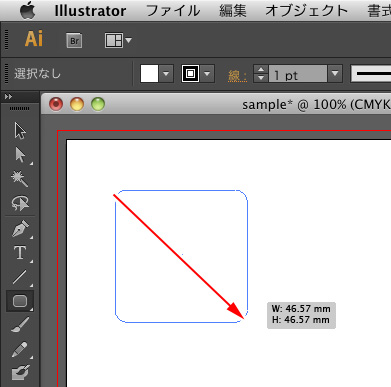Viewport: 391px width, 387px height.
Task: Open the ファイル menu
Action: 173,11
